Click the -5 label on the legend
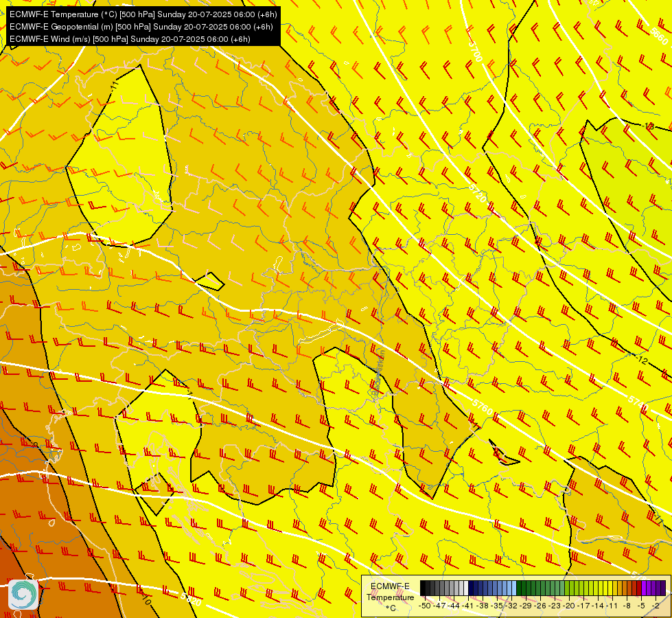The height and width of the screenshot is (618, 672). coord(641,606)
